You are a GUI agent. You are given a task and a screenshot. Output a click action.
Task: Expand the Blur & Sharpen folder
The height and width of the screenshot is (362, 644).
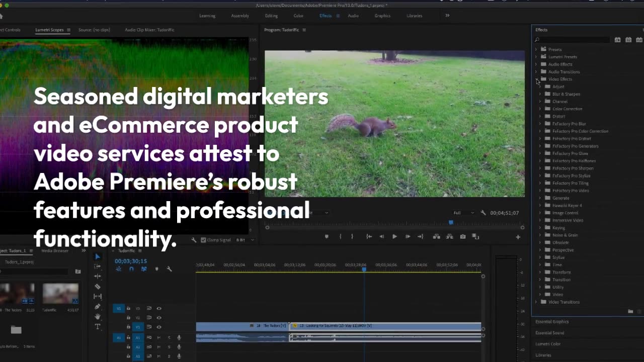pyautogui.click(x=540, y=94)
